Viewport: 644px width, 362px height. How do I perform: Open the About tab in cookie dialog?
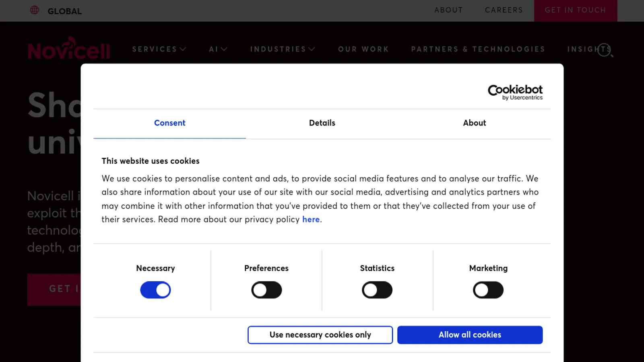[475, 123]
